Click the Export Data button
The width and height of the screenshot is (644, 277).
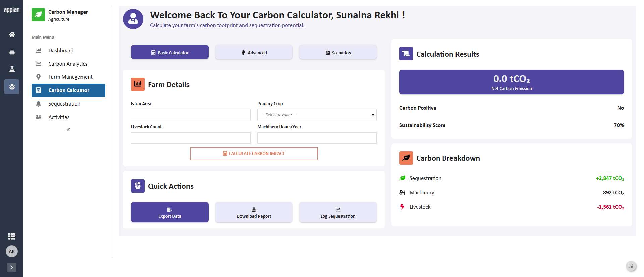tap(170, 212)
